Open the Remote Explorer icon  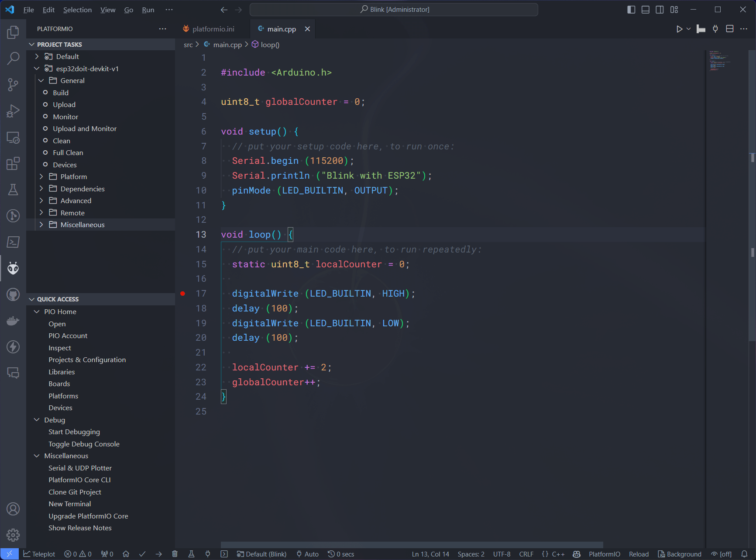13,138
